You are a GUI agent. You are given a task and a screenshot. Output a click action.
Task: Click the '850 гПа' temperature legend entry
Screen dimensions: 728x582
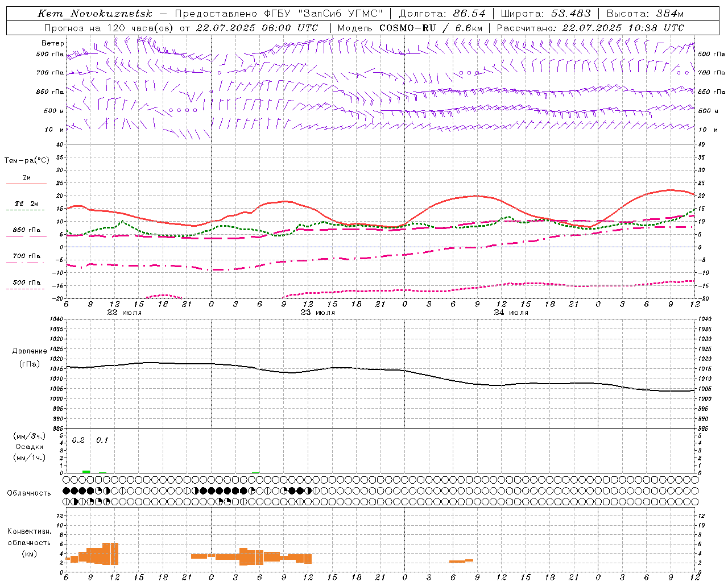pyautogui.click(x=27, y=230)
